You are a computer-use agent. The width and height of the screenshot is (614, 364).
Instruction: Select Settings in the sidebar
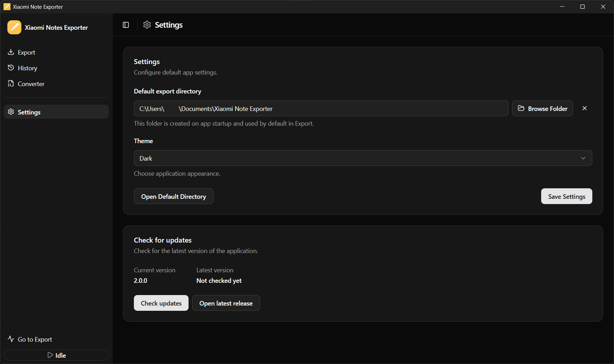pos(56,112)
